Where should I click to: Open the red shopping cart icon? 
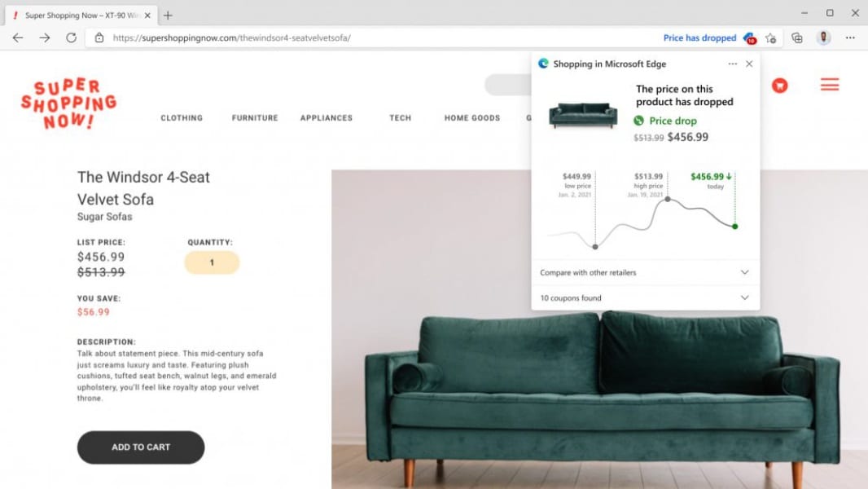click(x=779, y=86)
